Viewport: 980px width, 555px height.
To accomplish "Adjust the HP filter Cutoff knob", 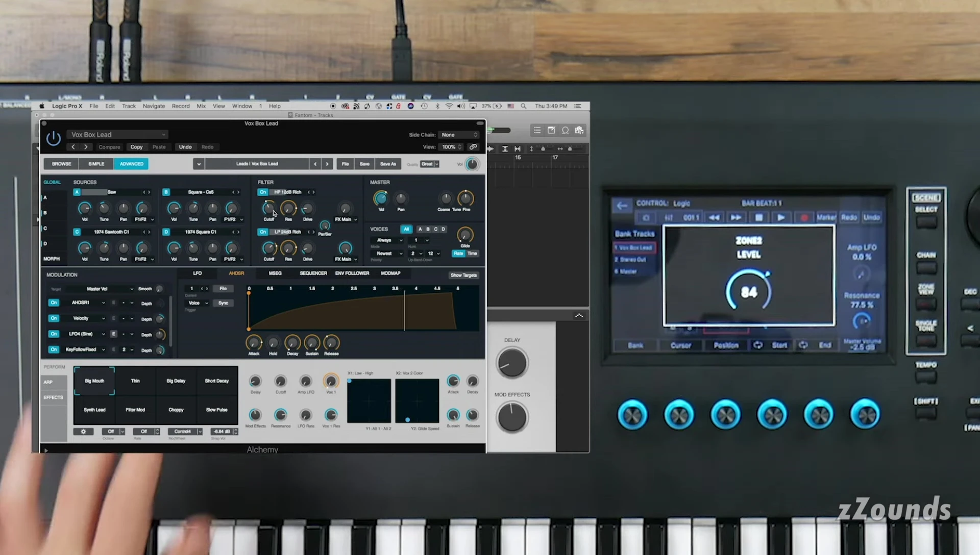I will [x=268, y=208].
